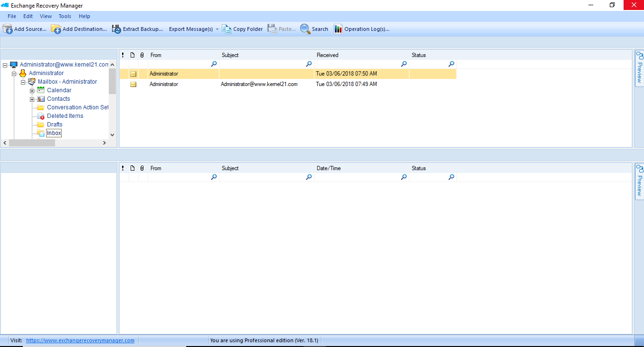Screen dimensions: 644x347
Task: Open the bottom Preview side panel
Action: [x=639, y=182]
